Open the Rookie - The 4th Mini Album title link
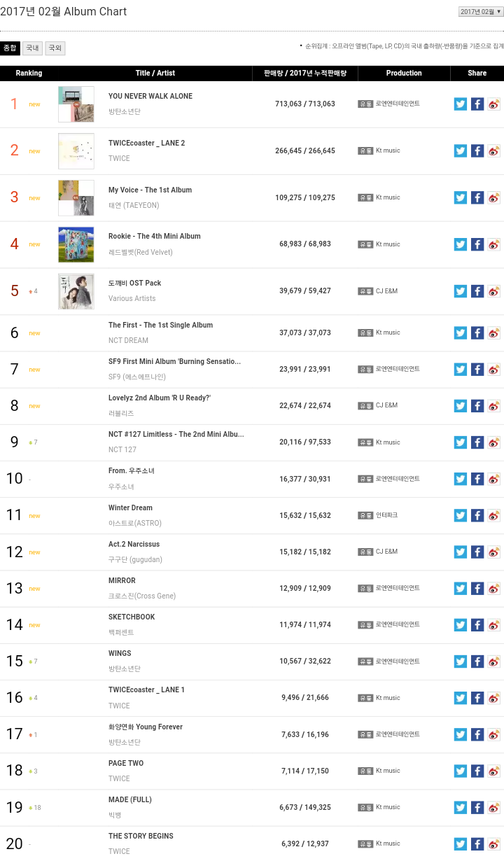This screenshot has height=861, width=504. click(x=154, y=237)
